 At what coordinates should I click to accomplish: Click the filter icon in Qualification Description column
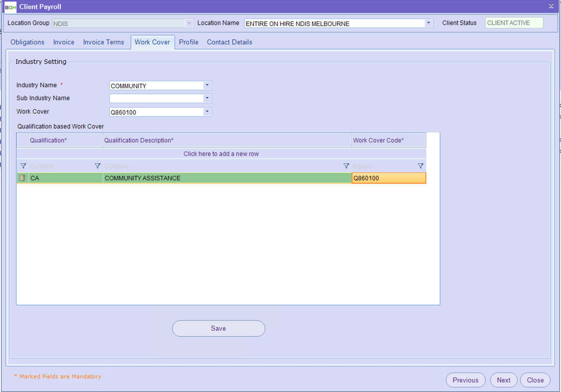click(x=346, y=166)
